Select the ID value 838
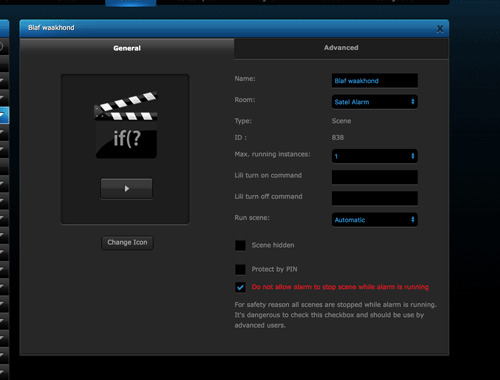Image resolution: width=500 pixels, height=380 pixels. click(338, 137)
